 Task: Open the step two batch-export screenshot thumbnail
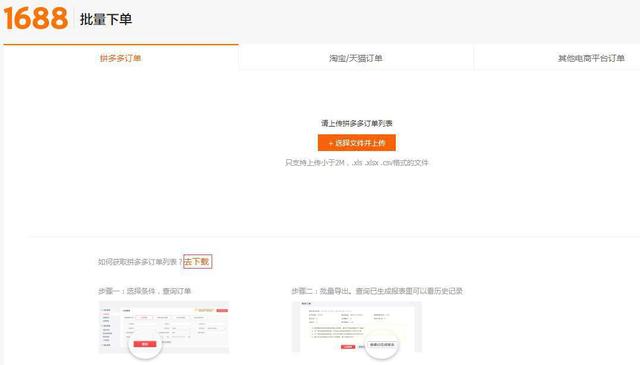coord(357,327)
